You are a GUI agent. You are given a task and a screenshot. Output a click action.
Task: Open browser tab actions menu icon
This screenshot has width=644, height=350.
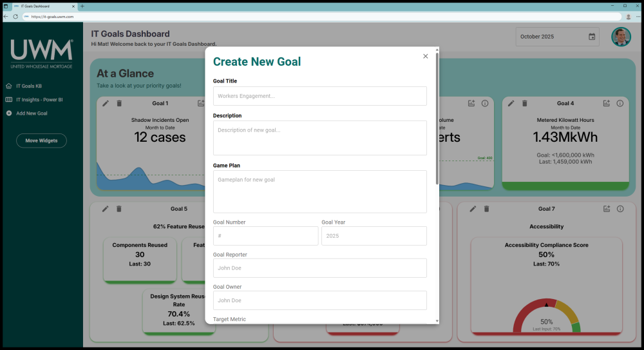point(6,6)
